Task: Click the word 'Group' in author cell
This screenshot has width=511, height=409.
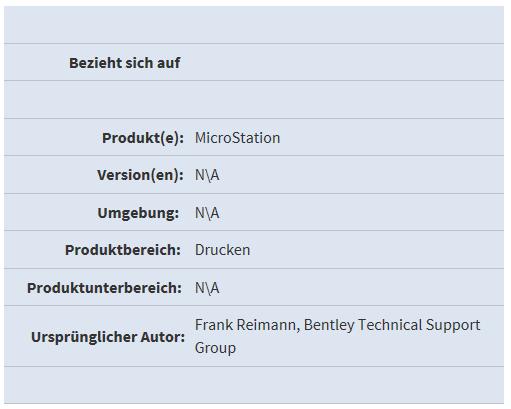Action: [215, 348]
